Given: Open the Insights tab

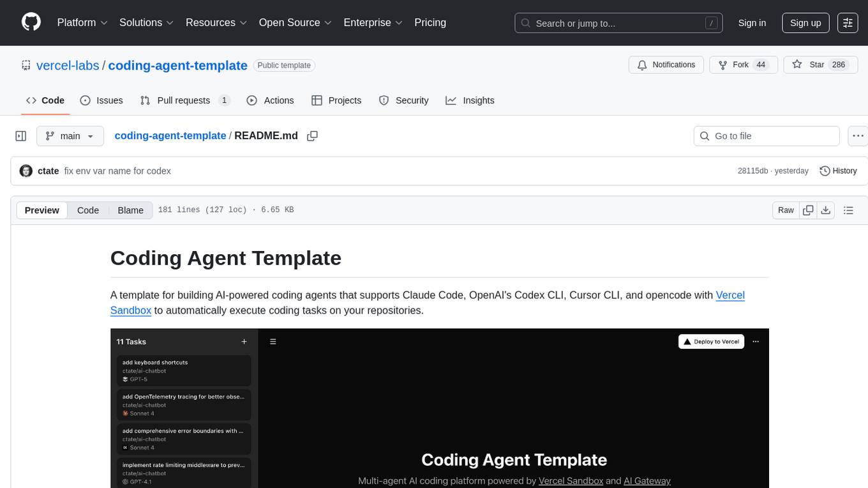Looking at the screenshot, I should pyautogui.click(x=470, y=100).
